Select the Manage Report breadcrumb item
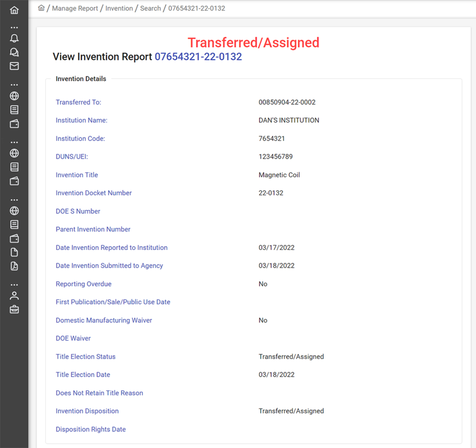Viewport: 476px width, 448px height. click(x=75, y=8)
